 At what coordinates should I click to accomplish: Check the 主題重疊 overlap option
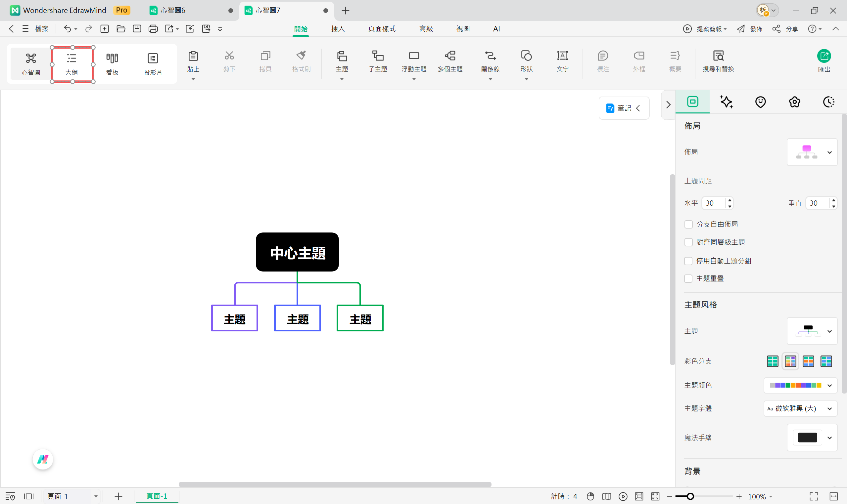click(688, 278)
